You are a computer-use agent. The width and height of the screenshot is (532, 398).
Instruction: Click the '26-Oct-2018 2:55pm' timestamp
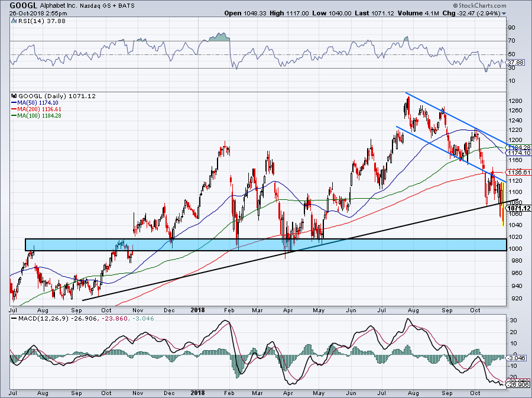38,14
